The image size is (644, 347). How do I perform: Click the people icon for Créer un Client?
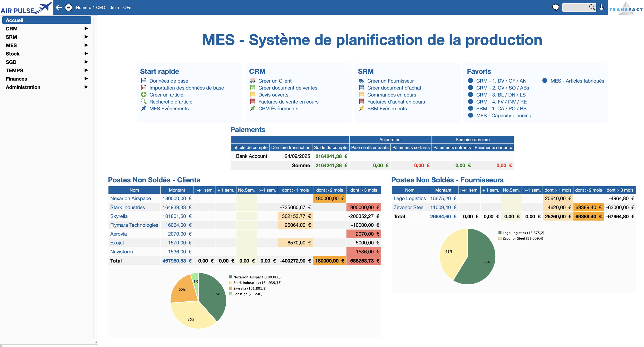coord(253,81)
